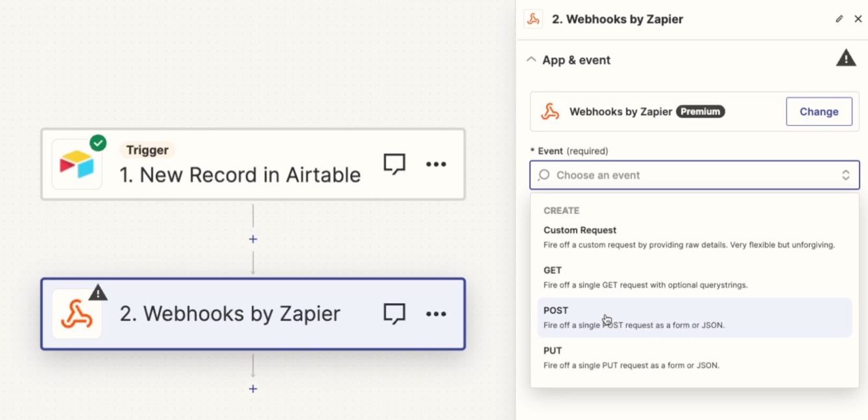
Task: Click the Trigger label tag
Action: [147, 150]
